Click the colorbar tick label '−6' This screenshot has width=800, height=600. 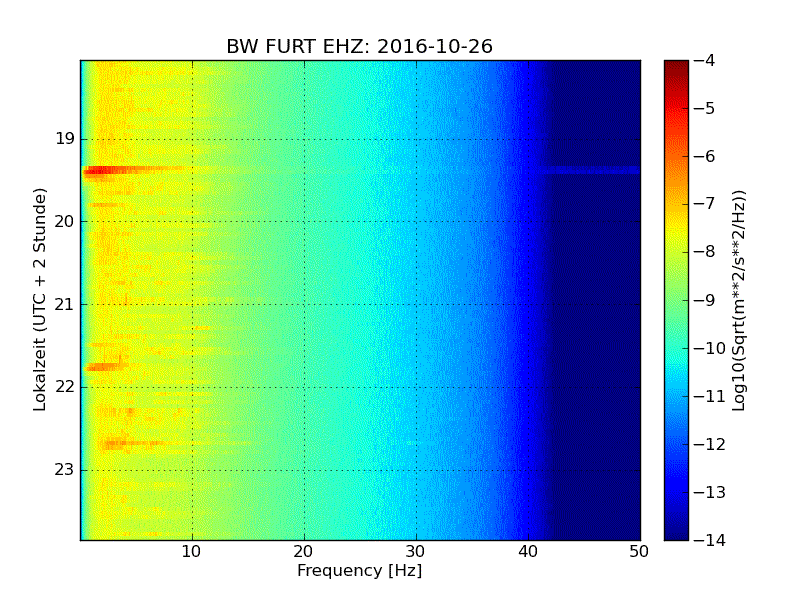pos(704,157)
